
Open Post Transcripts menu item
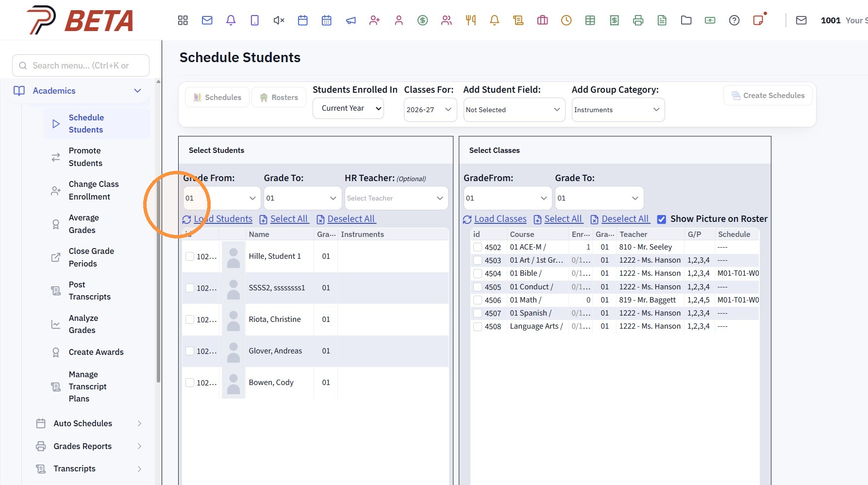pos(96,291)
